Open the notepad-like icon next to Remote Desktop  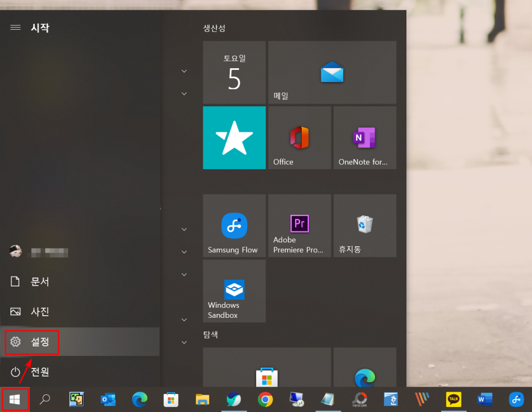tap(328, 399)
